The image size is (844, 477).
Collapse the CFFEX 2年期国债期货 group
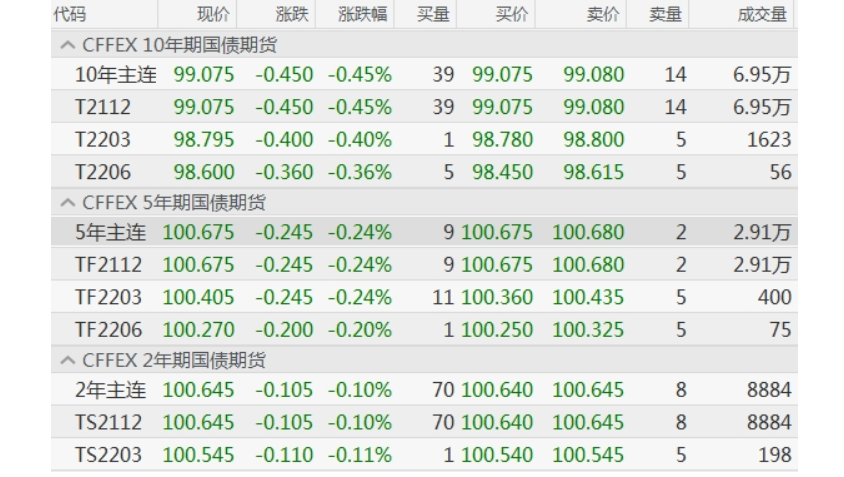tap(67, 360)
